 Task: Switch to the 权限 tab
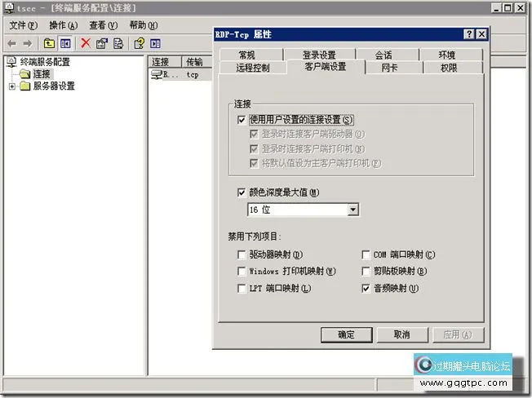pyautogui.click(x=453, y=68)
